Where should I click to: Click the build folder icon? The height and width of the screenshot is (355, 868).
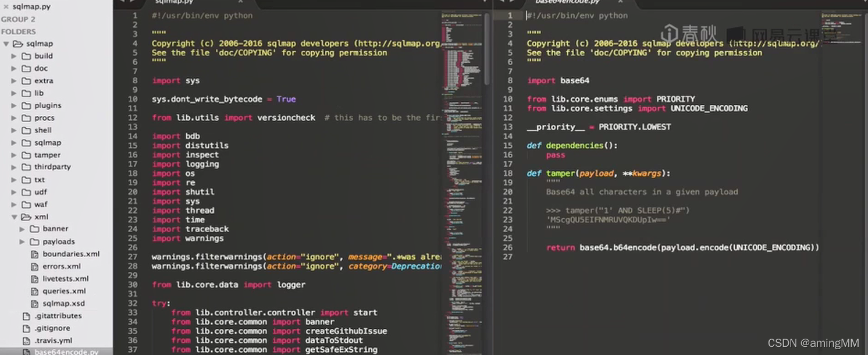pyautogui.click(x=26, y=56)
